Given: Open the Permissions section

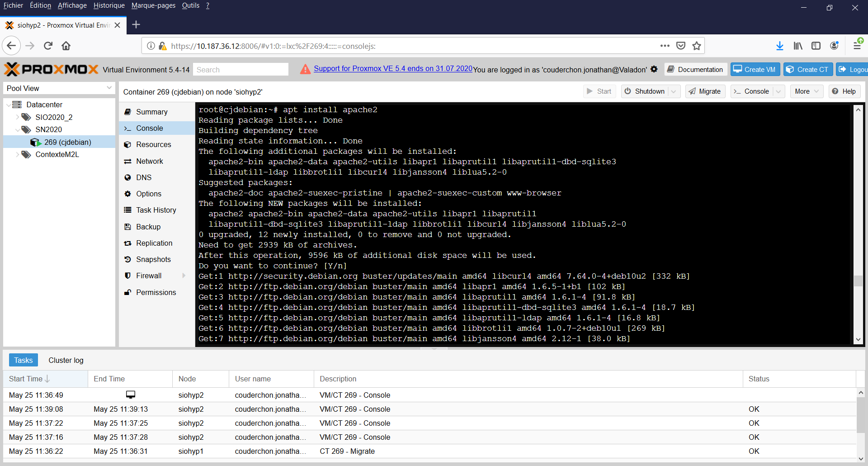Looking at the screenshot, I should coord(156,292).
